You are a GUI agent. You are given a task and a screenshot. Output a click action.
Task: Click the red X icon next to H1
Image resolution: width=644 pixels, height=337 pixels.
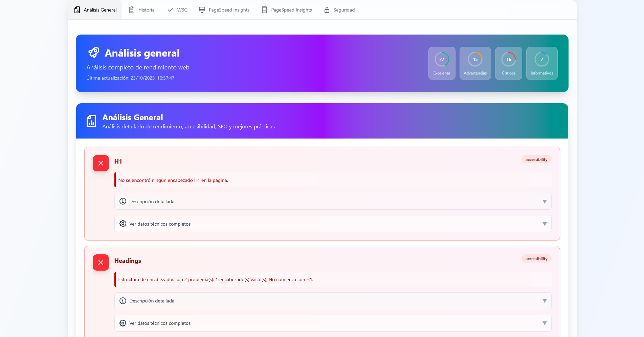click(101, 163)
